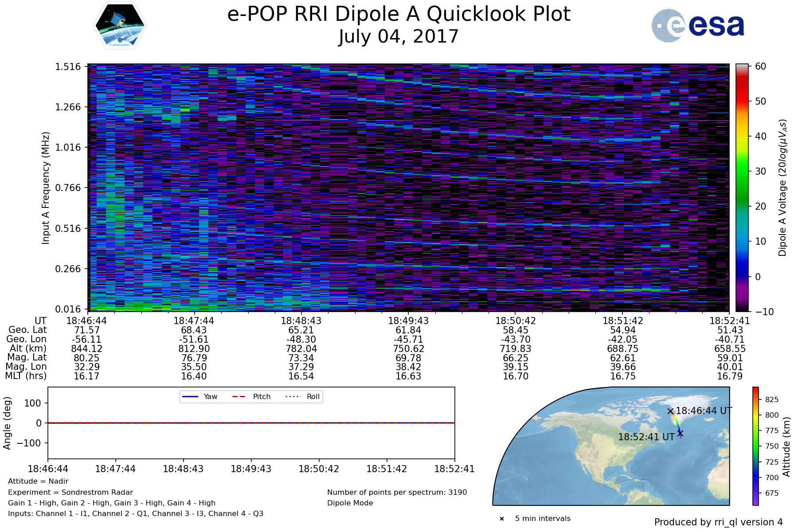This screenshot has width=798, height=532.
Task: Click the 5 min intervals legend marker
Action: 502,519
